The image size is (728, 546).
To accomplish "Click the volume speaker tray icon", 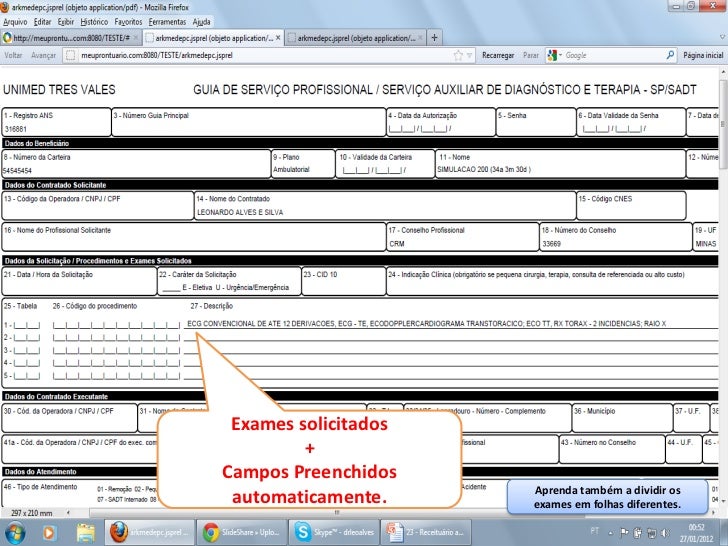I will point(665,533).
